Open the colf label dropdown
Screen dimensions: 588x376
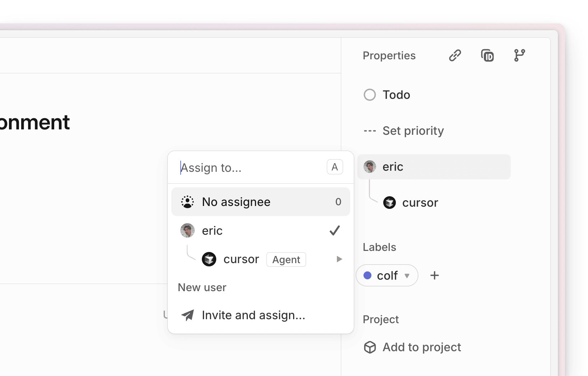407,276
